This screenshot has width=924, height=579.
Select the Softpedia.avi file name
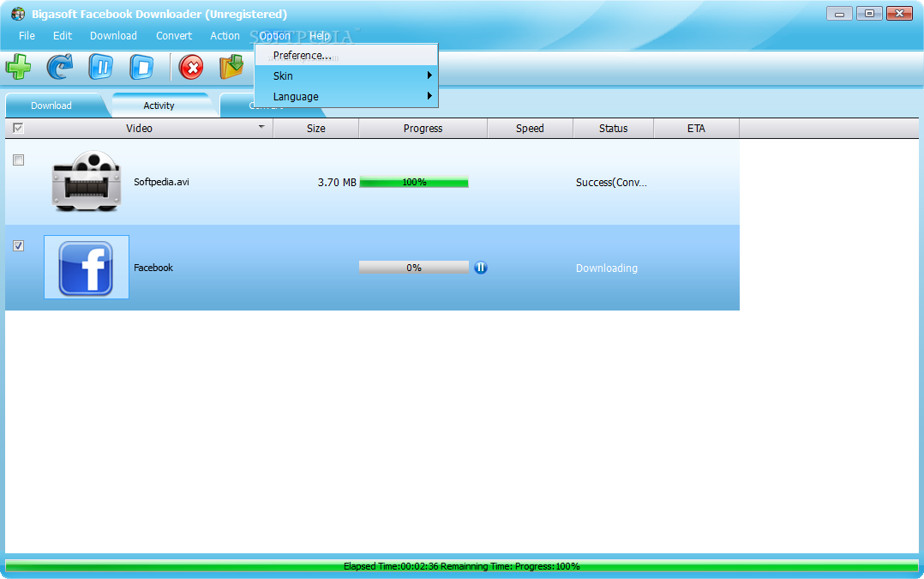tap(161, 182)
